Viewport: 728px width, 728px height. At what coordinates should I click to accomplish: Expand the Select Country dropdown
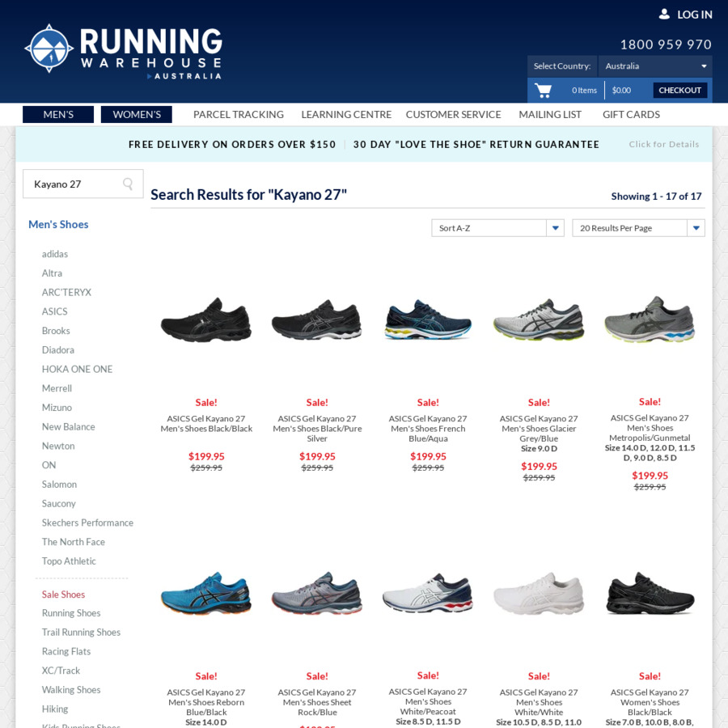(656, 66)
